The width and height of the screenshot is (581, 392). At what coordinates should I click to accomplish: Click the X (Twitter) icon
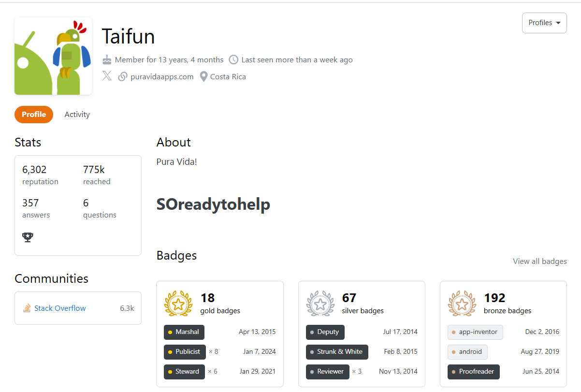point(107,76)
